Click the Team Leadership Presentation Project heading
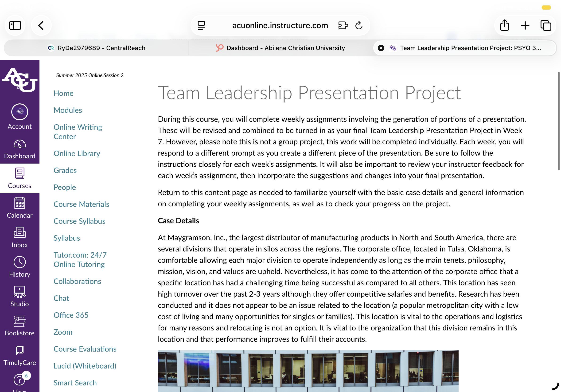Viewport: 561px width, 392px height. [309, 93]
